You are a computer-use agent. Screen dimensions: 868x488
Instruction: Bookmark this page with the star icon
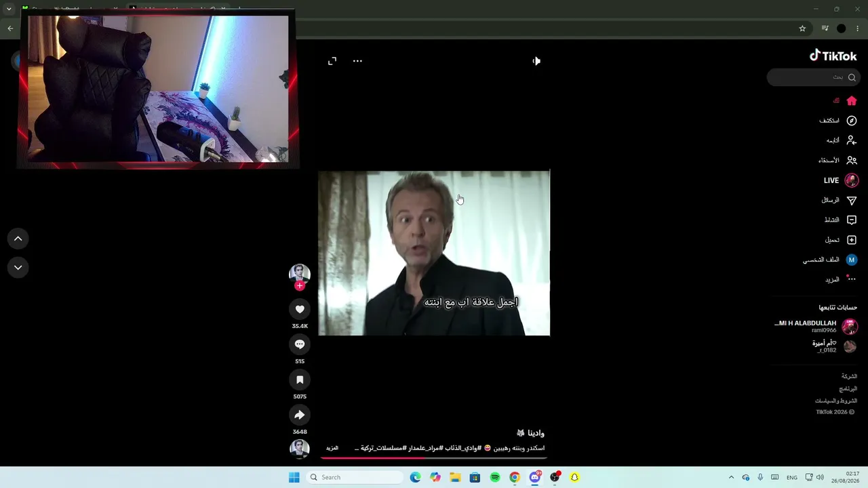click(x=802, y=28)
